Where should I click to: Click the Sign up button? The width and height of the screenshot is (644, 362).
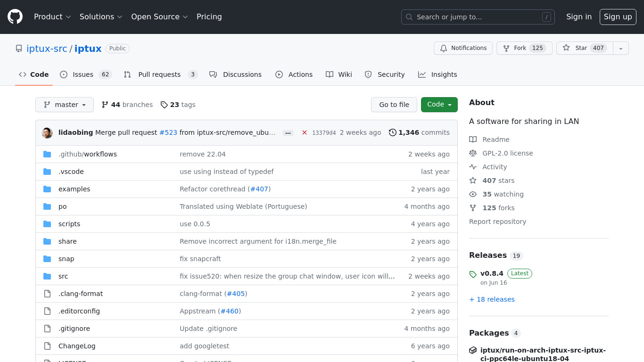pos(618,17)
